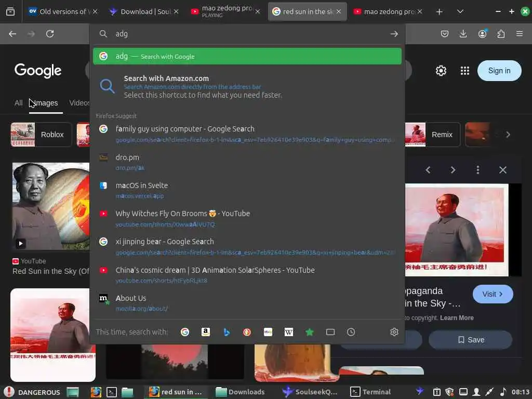Search this time with Amazon icon
532x399 pixels.
206,332
